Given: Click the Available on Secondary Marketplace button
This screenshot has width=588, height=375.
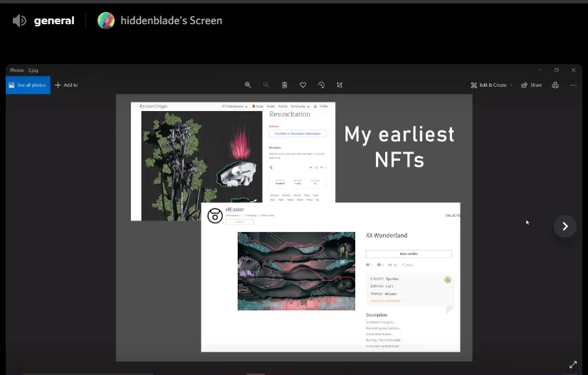Looking at the screenshot, I should pos(298,134).
